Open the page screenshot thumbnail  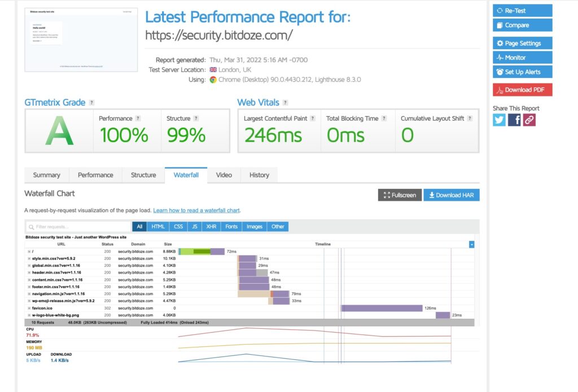pyautogui.click(x=81, y=40)
